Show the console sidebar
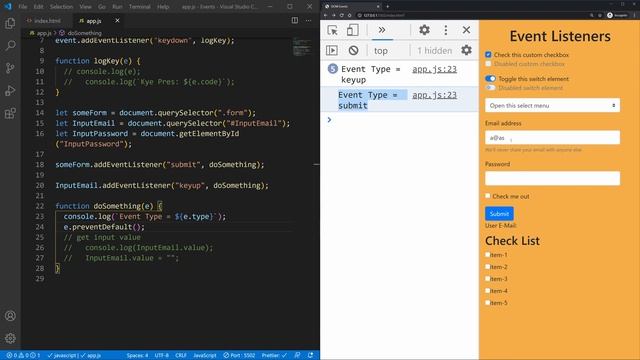This screenshot has height=360, width=640. tap(332, 50)
